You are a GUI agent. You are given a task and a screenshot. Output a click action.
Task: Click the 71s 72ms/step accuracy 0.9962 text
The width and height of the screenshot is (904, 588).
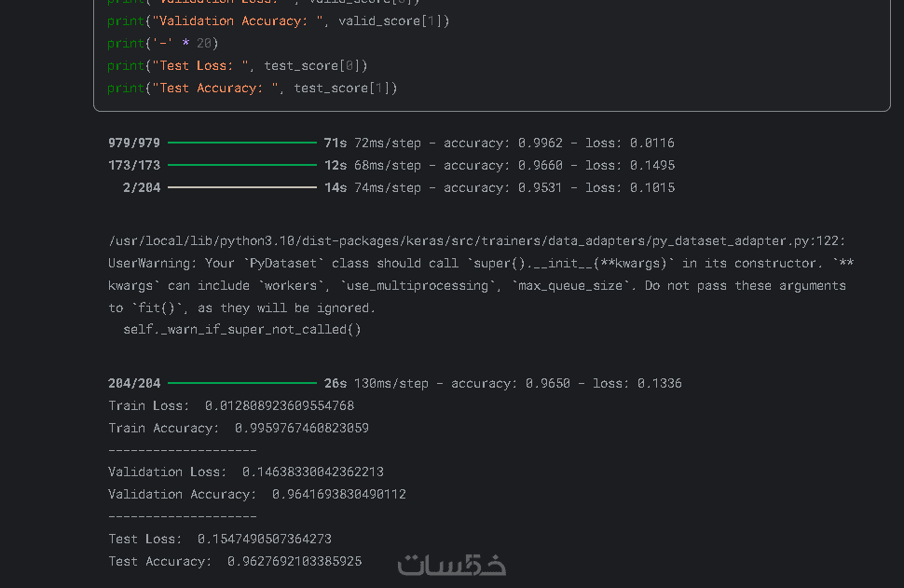pos(499,143)
